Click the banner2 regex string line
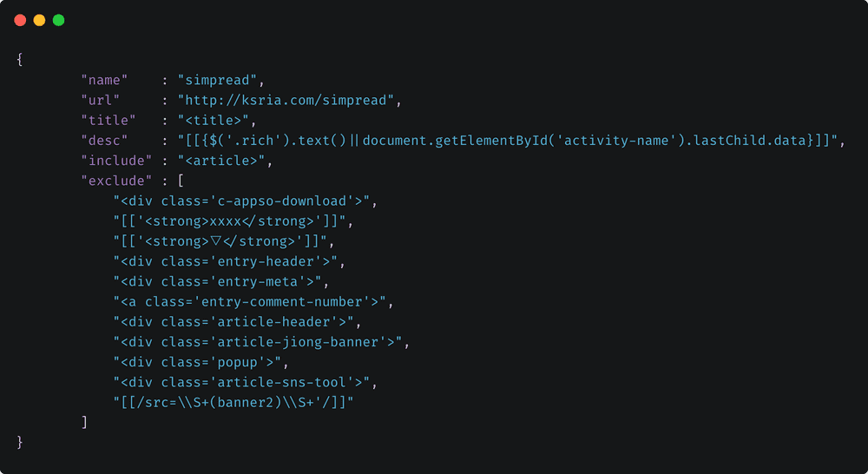Screen dimensions: 868x474 click(233, 402)
